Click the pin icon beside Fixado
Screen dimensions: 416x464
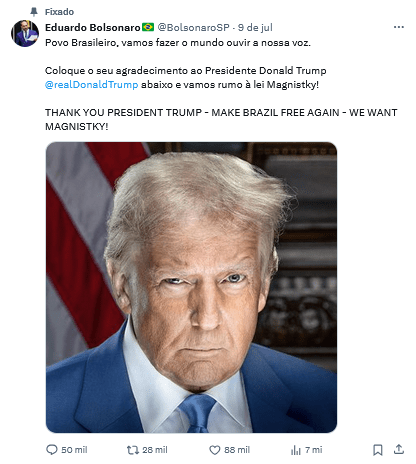click(x=34, y=12)
